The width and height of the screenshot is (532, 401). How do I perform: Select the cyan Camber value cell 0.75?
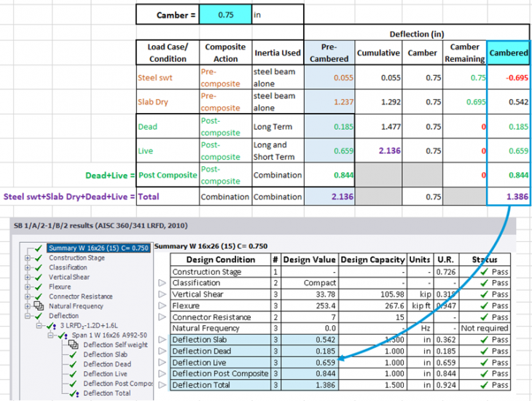[x=226, y=15]
